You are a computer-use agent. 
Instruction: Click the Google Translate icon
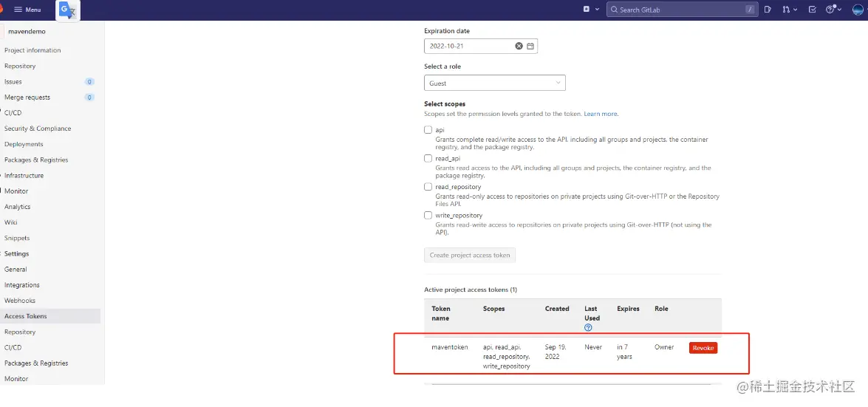[68, 10]
